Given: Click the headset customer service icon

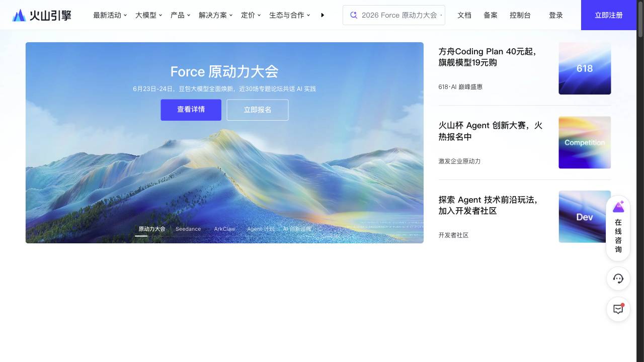Looking at the screenshot, I should 618,279.
